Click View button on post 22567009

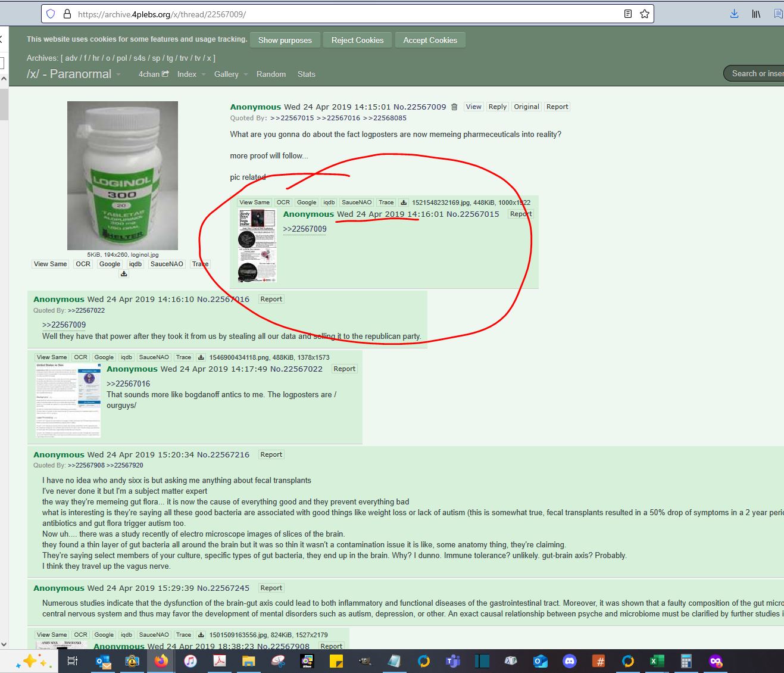tap(474, 107)
